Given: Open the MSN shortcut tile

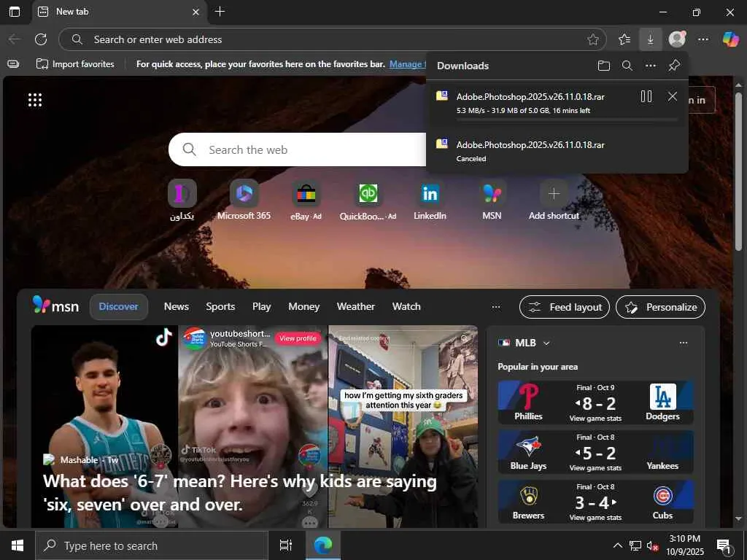Looking at the screenshot, I should (492, 200).
